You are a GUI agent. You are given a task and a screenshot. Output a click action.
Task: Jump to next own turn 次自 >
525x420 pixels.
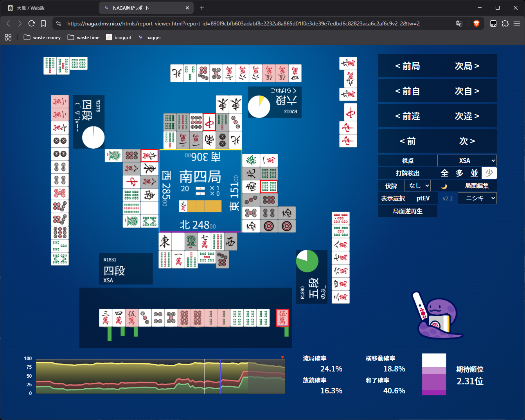(x=467, y=91)
